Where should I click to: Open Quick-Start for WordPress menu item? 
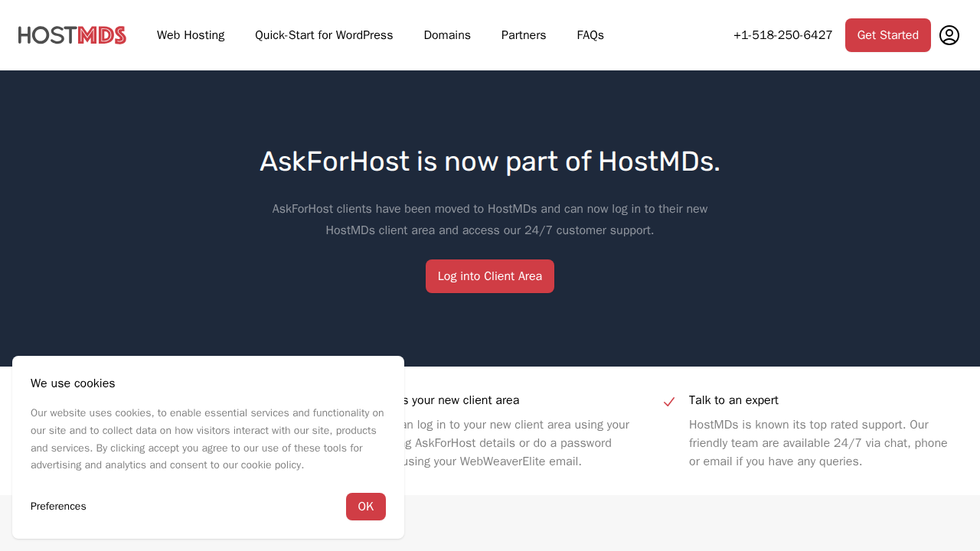324,35
